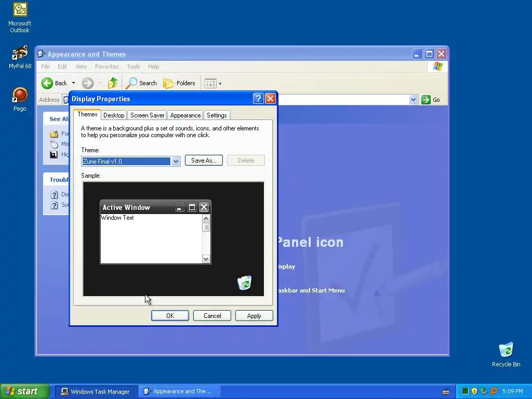532x399 pixels.
Task: Click the Up folder icon in the toolbar
Action: 113,83
